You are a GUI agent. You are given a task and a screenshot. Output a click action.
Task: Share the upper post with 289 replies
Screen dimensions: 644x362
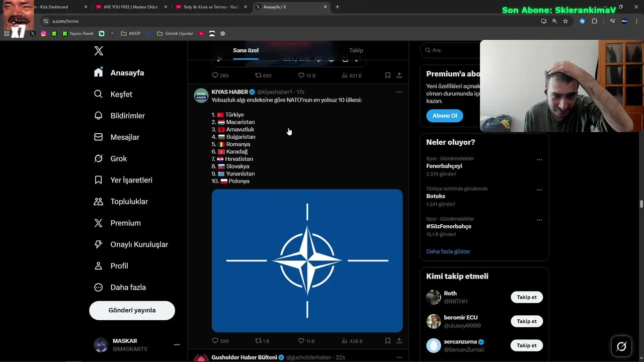(x=399, y=75)
